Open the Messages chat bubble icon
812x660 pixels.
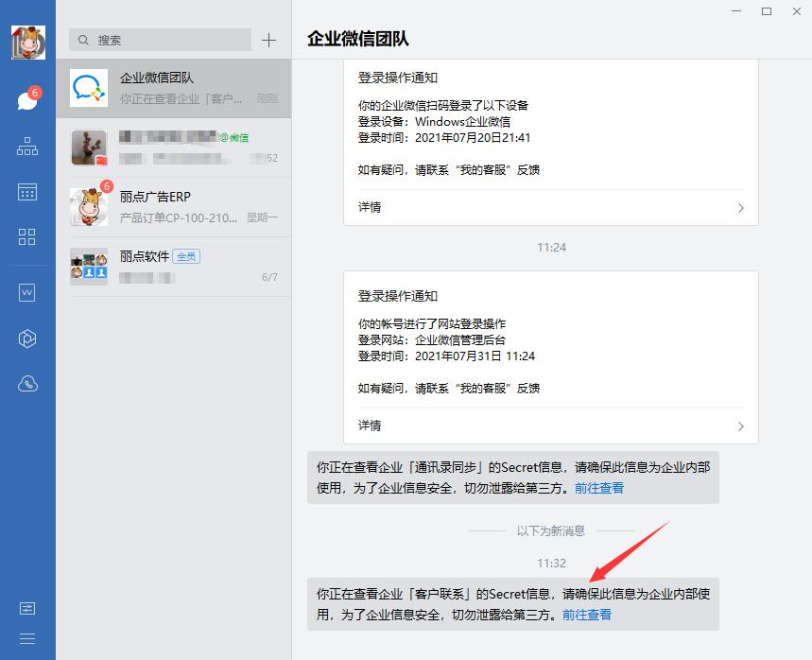[27, 100]
